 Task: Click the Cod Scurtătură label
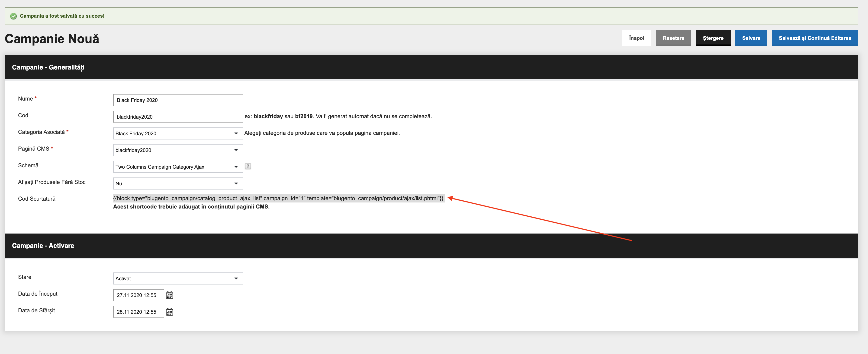click(37, 199)
